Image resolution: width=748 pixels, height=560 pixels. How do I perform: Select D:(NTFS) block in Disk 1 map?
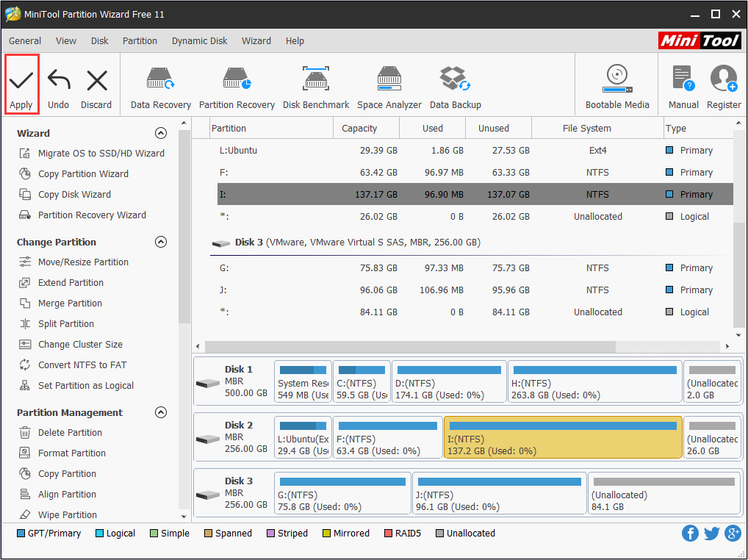tap(448, 381)
